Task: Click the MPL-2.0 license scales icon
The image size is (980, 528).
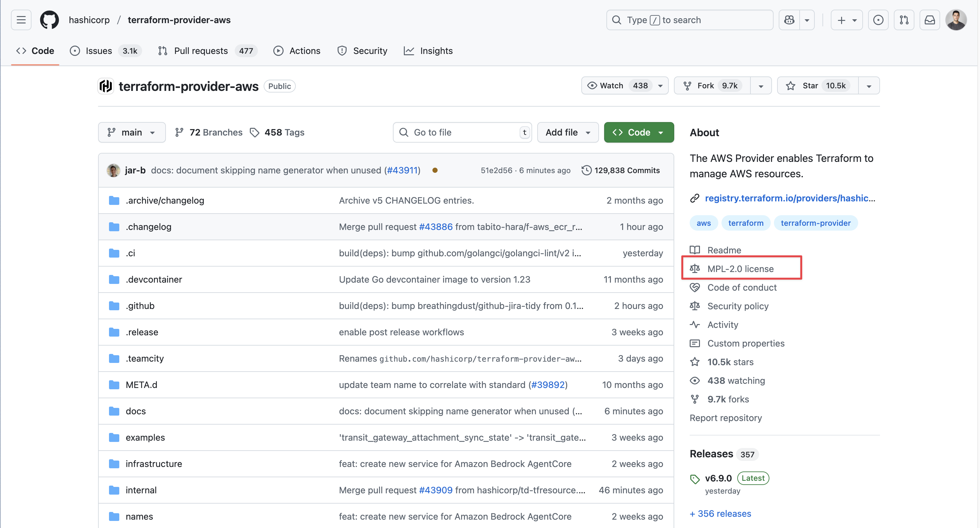Action: (x=695, y=268)
